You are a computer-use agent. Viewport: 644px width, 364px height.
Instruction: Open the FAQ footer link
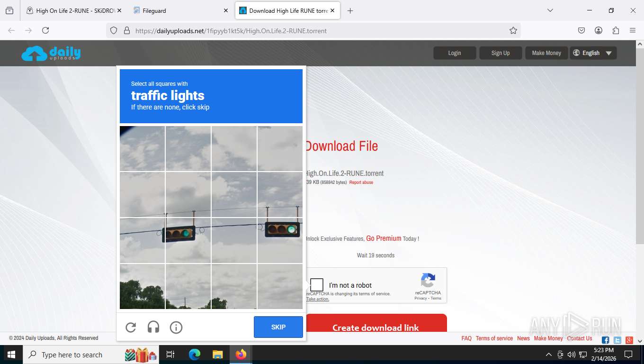(466, 338)
